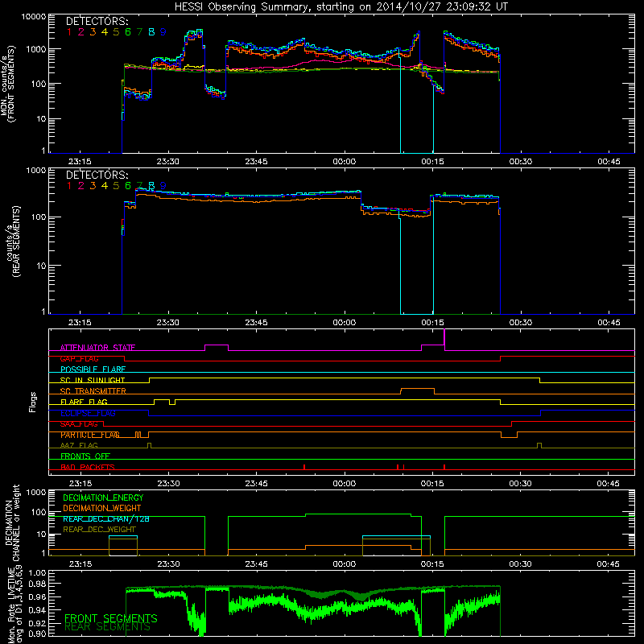Screen dimensions: 644x644
Task: Click the 00:00 time label under front segments plot
Action: tap(345, 162)
